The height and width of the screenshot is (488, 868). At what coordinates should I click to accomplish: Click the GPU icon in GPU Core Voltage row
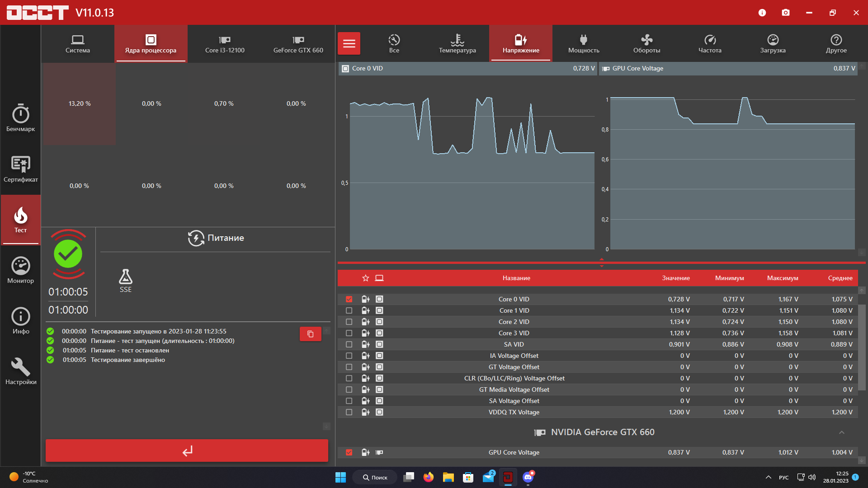click(x=379, y=452)
